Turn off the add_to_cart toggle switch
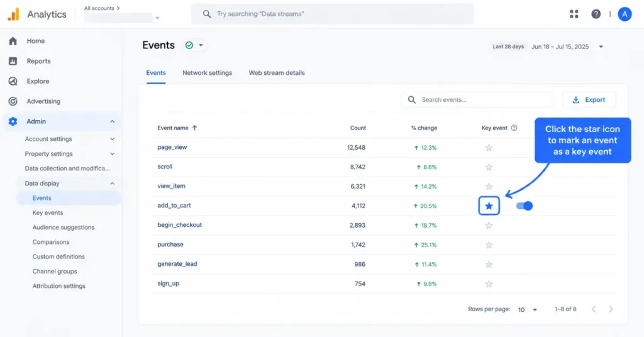 525,206
